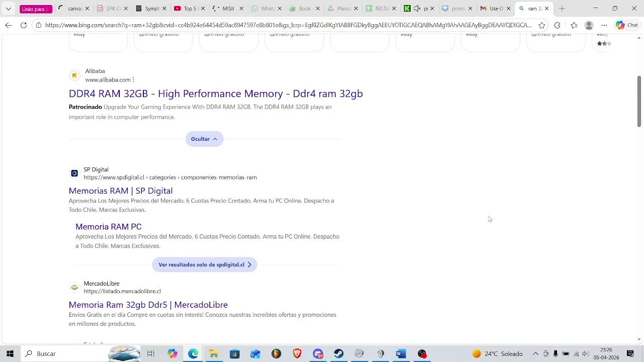Open the Wi-Fi network icon in the system tray
Image resolution: width=644 pixels, height=362 pixels.
576,354
